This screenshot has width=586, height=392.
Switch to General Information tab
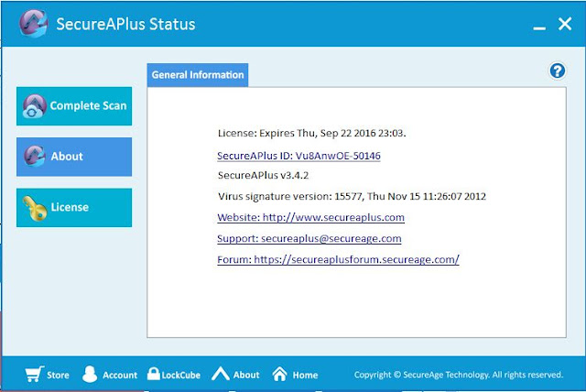(x=198, y=75)
